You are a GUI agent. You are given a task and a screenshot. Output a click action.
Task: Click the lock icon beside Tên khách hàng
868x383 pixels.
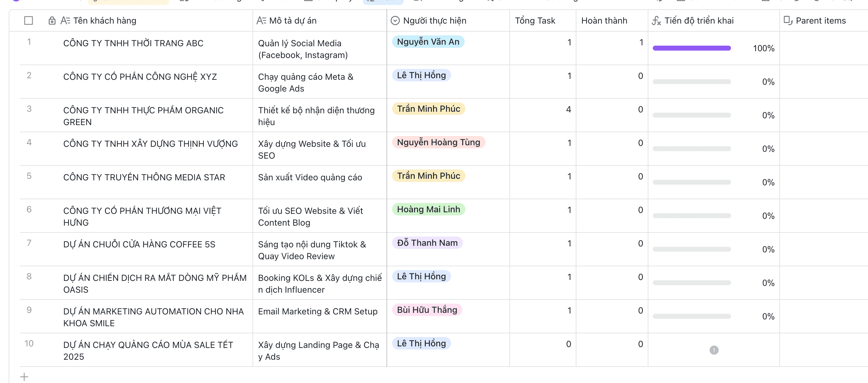click(x=52, y=21)
